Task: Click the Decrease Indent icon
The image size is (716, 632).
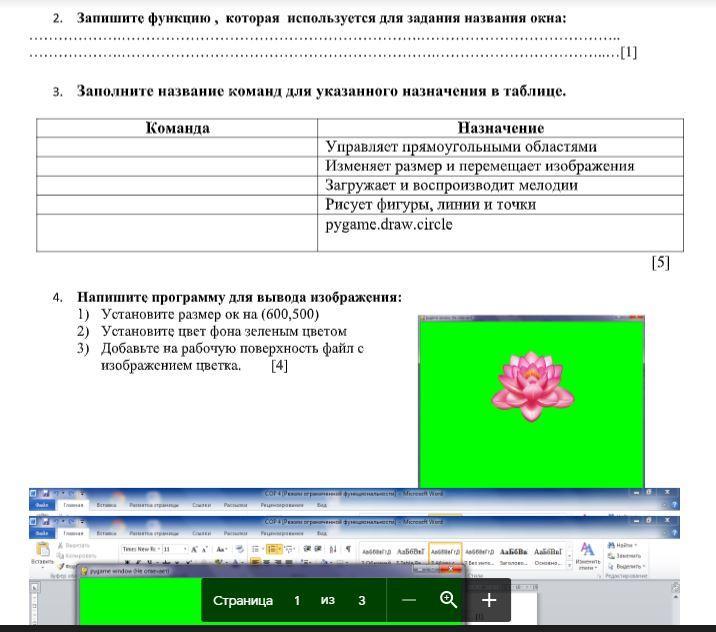Action: 307,549
